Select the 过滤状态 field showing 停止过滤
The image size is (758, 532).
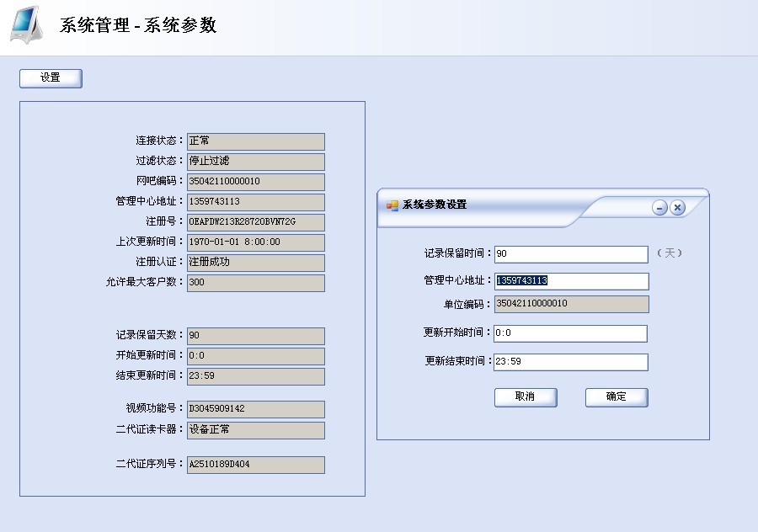tap(255, 162)
